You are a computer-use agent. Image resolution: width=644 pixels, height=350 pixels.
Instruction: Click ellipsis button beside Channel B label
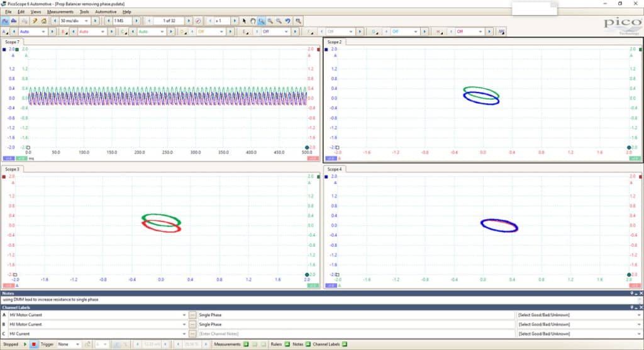(x=192, y=324)
